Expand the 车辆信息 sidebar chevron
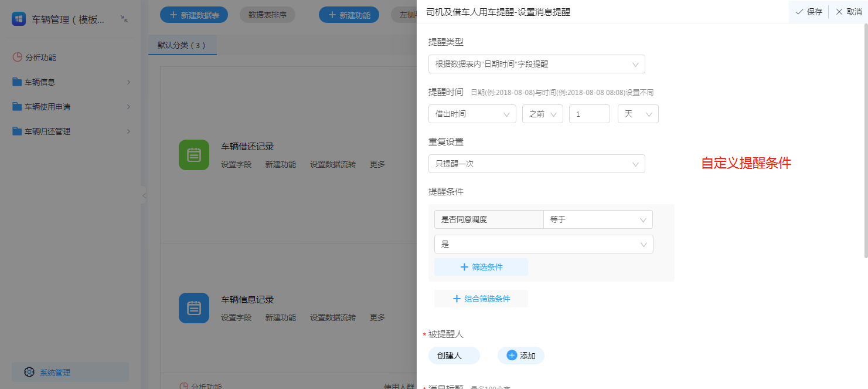 point(128,82)
